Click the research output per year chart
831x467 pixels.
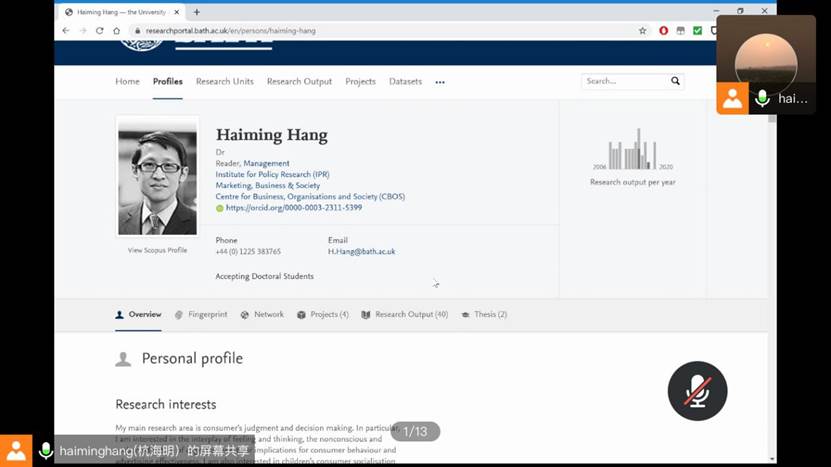[632, 150]
